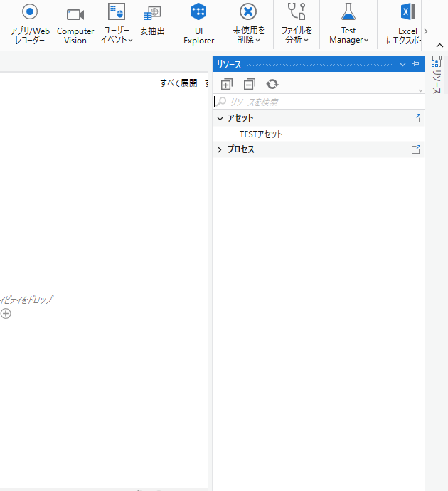Select the プロセス header label
Screen dimensions: 448x491
coord(241,149)
